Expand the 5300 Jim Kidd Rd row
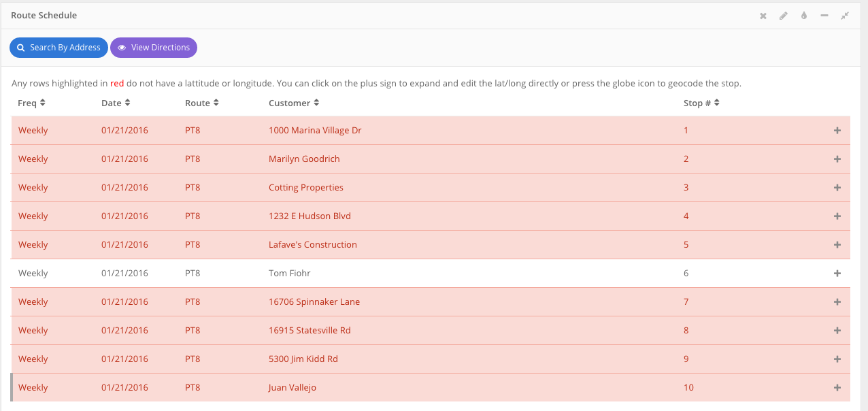868x411 pixels. [x=837, y=359]
